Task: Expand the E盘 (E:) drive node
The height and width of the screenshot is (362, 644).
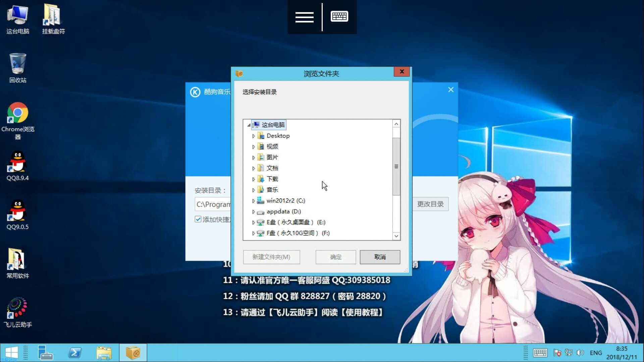Action: (x=254, y=223)
